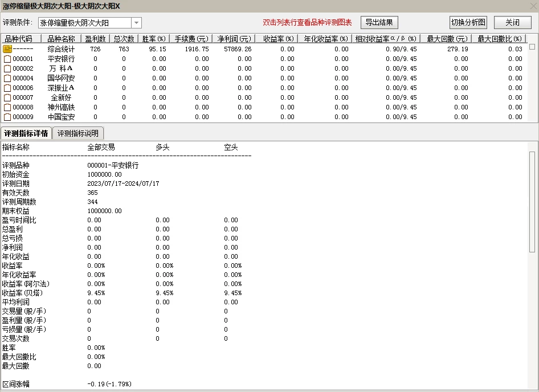Sort by the 净利润(元) column header
The width and height of the screenshot is (539, 392).
point(234,39)
